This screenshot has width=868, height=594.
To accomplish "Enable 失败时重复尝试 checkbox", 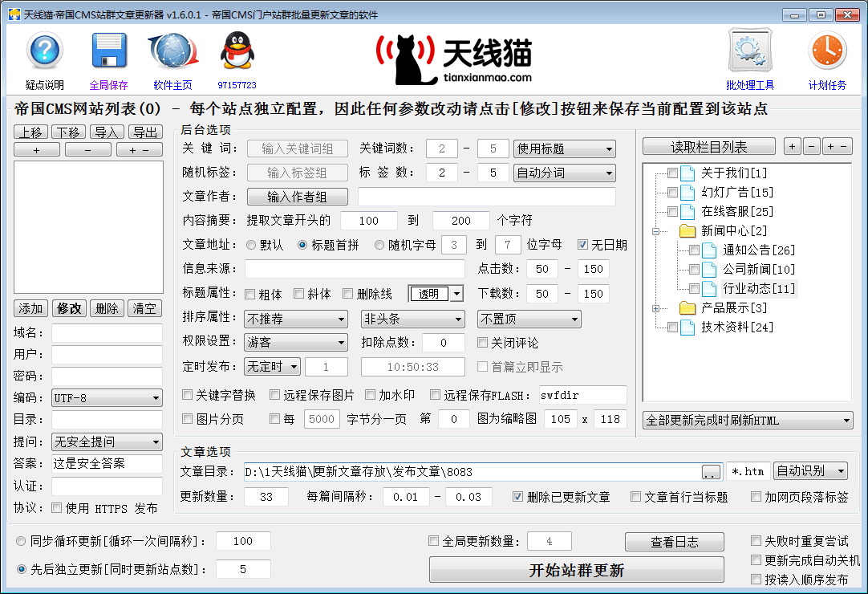I will [756, 540].
